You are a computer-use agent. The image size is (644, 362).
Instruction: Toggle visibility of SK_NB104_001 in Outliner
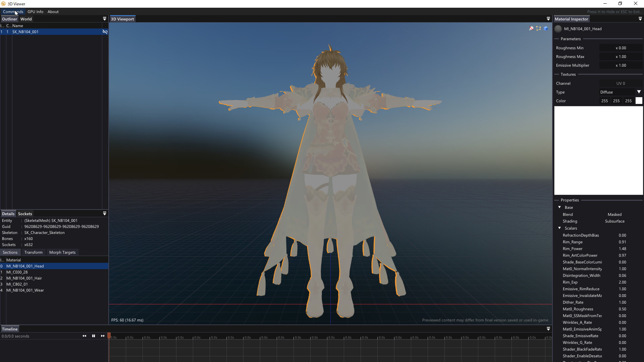(105, 32)
